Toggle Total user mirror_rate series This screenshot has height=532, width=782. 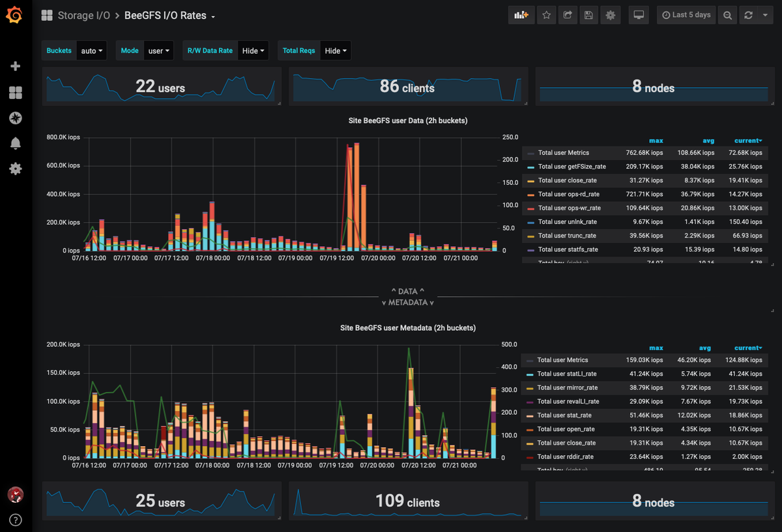click(x=568, y=387)
